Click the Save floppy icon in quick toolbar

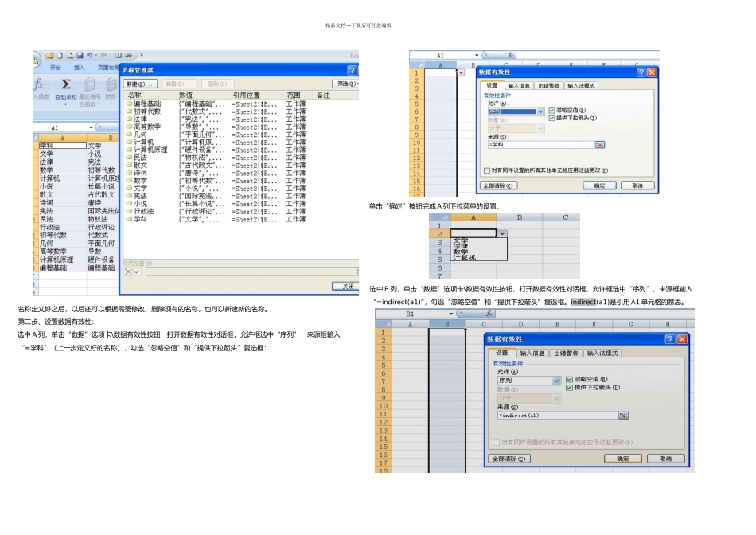(80, 56)
